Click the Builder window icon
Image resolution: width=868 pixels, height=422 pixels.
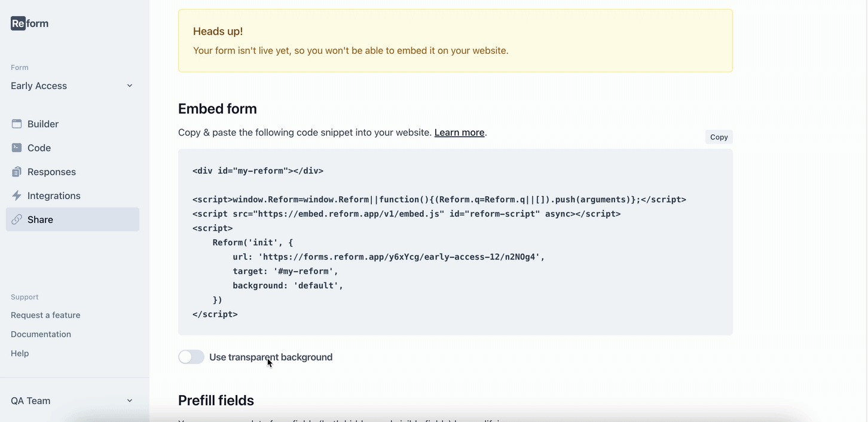pos(17,124)
